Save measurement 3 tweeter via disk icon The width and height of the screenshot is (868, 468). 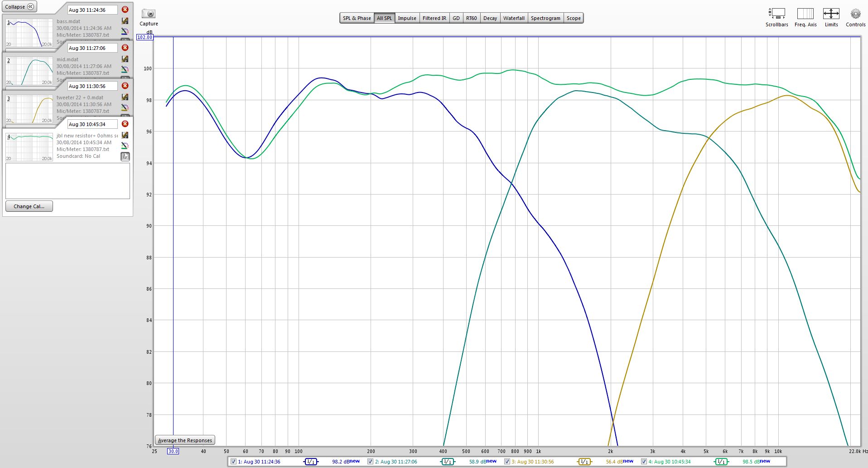point(125,97)
